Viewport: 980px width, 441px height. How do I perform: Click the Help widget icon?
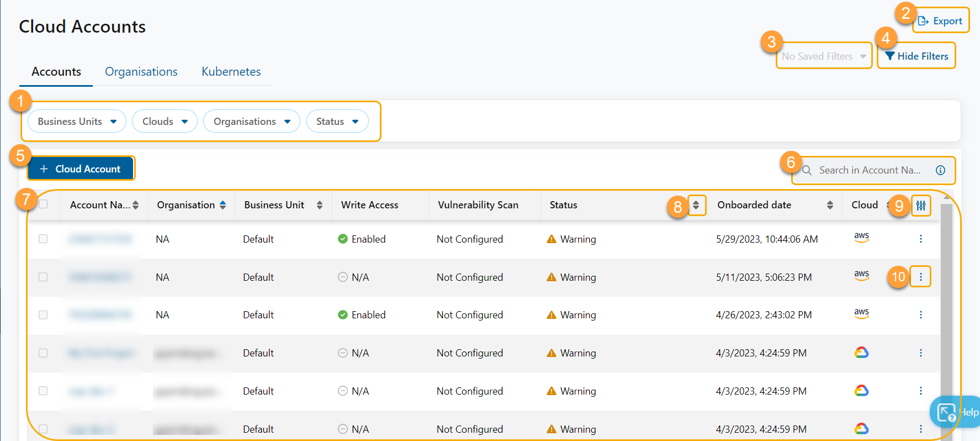(946, 412)
